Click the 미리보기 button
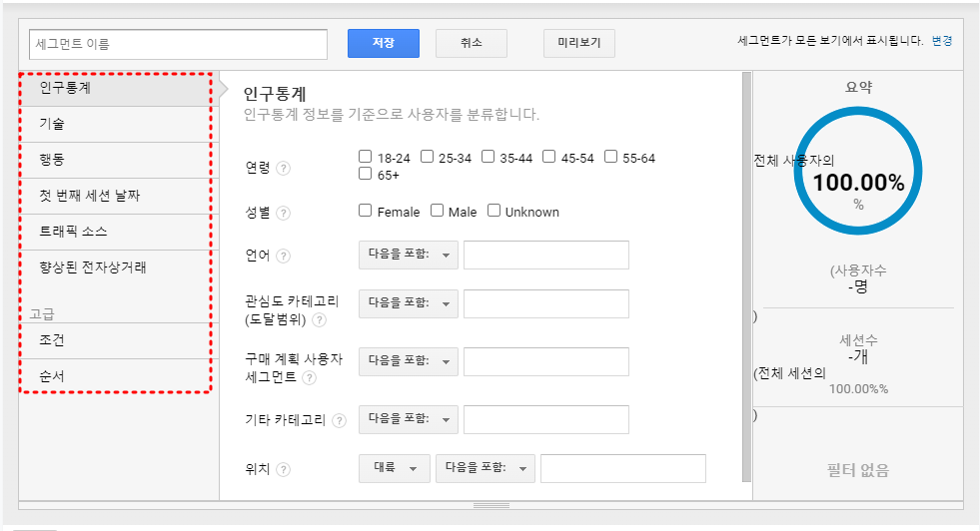The image size is (980, 531). 579,43
